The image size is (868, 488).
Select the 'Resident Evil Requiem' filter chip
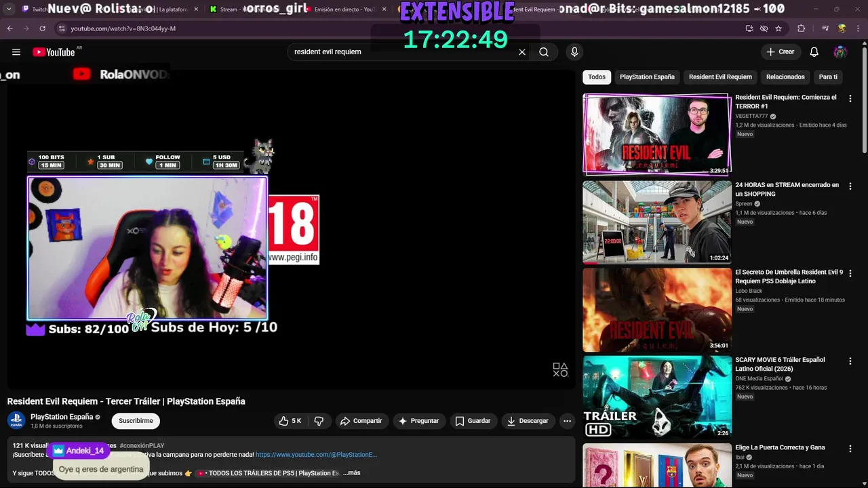(x=720, y=77)
